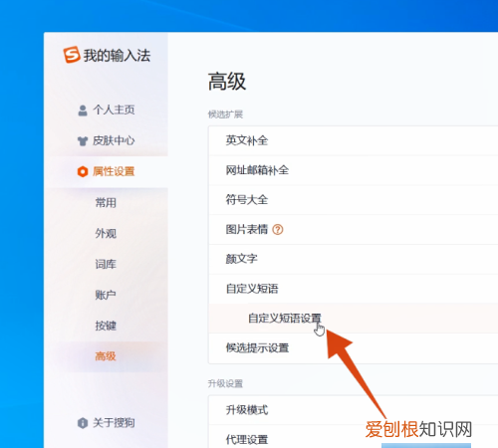Click the 自定义短语 row

pyautogui.click(x=354, y=289)
